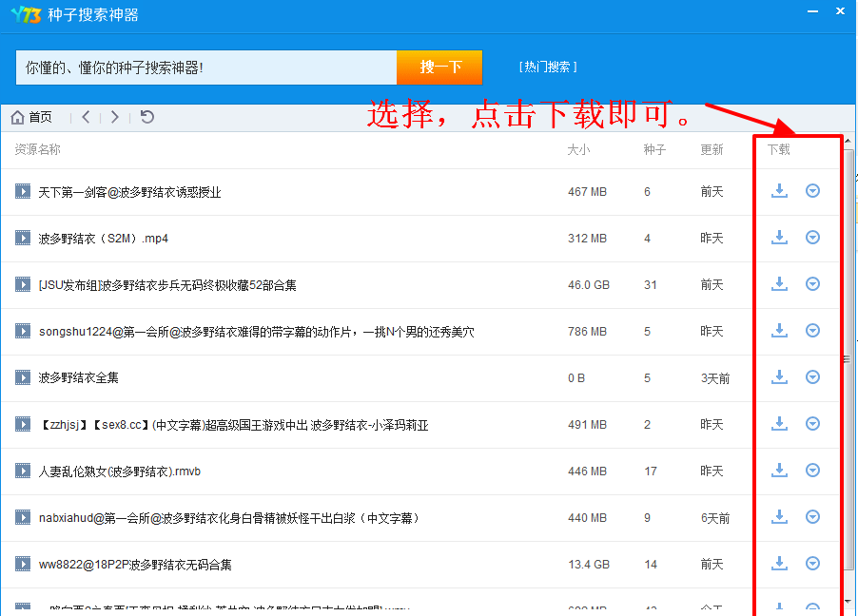Screen dimensions: 858x616
Task: Close the 种子搜索神器 window
Action: coord(841,11)
